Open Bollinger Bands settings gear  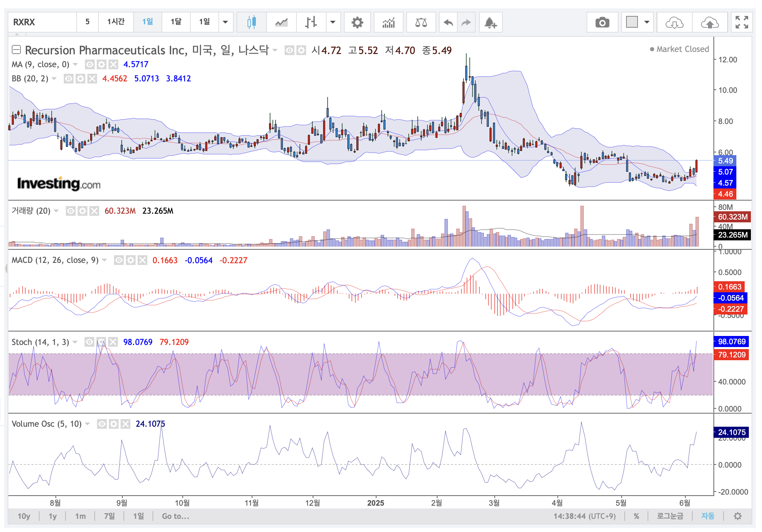coord(80,79)
